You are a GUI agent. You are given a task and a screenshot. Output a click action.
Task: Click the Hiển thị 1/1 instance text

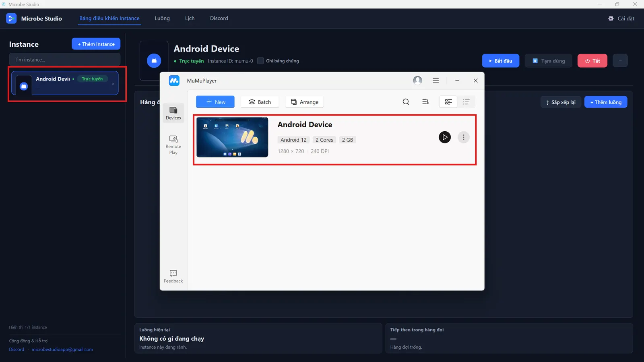click(x=28, y=327)
